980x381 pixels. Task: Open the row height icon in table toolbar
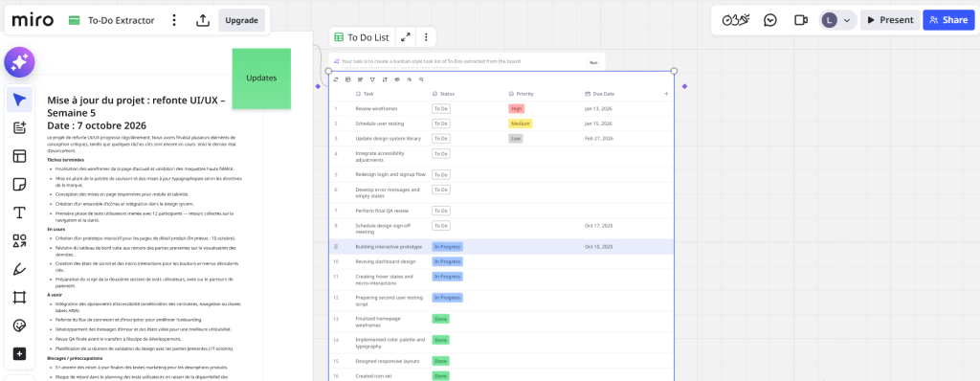point(409,79)
